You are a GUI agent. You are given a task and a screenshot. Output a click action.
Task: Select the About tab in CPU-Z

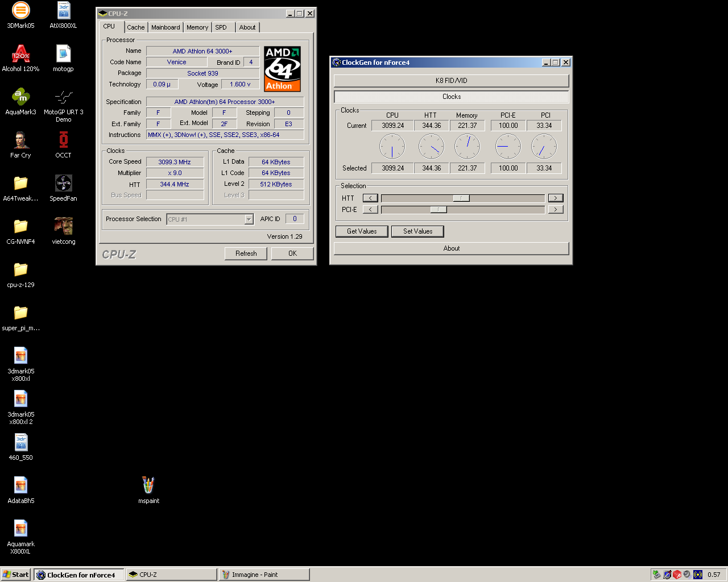click(x=247, y=27)
